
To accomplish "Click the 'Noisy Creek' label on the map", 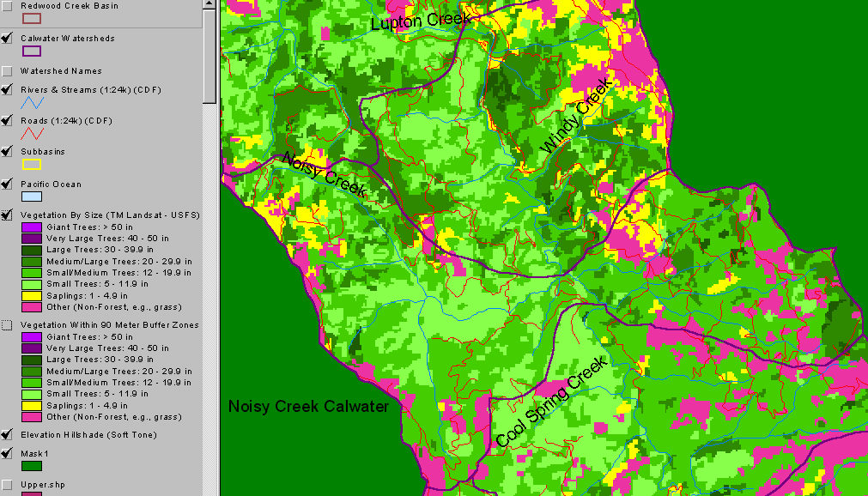I will tap(325, 174).
